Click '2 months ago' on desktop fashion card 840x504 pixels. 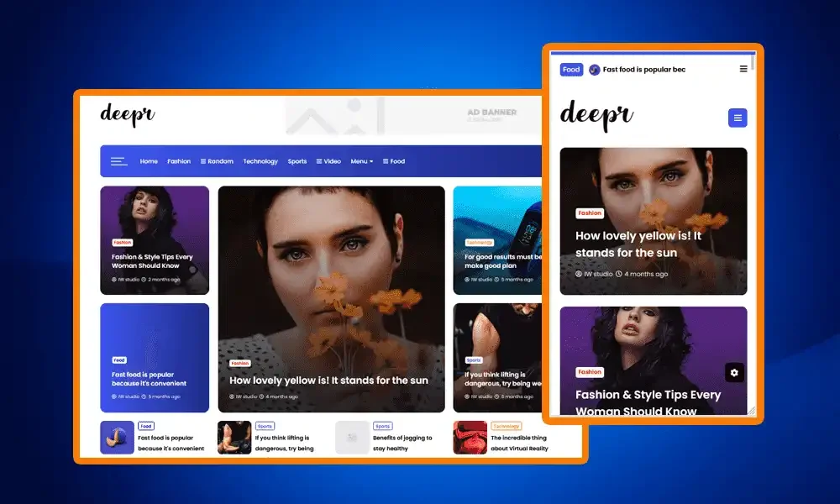tap(160, 280)
